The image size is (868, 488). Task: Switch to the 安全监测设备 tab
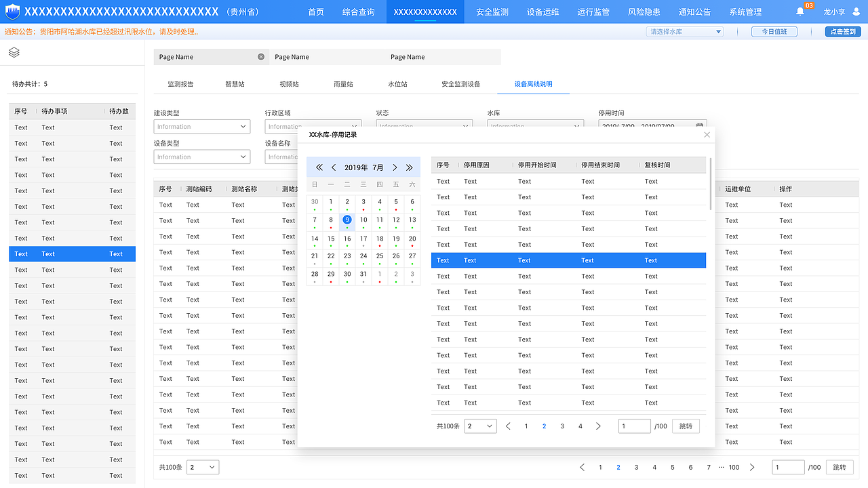pos(461,84)
